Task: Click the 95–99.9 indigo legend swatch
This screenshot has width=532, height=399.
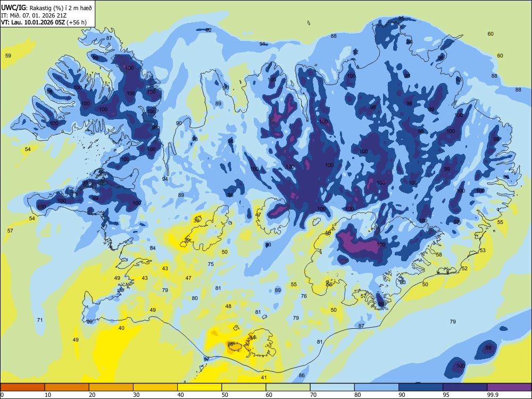Action: [x=465, y=387]
